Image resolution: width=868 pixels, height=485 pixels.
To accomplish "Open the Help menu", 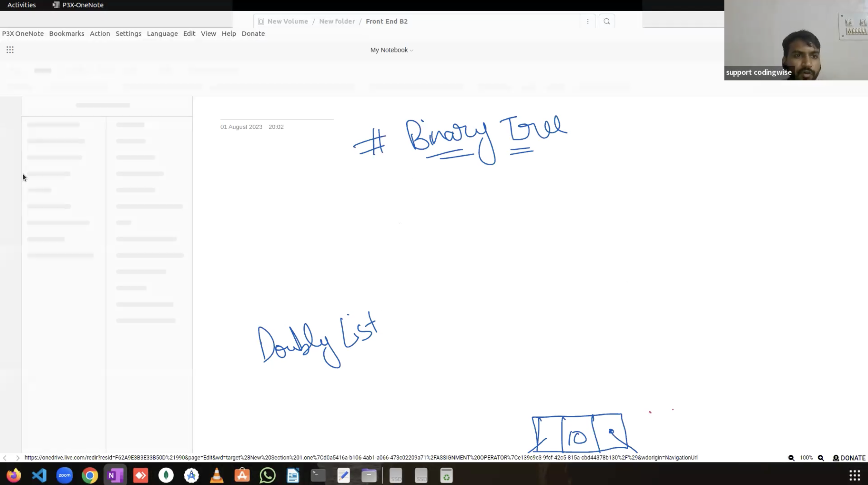I will (229, 33).
